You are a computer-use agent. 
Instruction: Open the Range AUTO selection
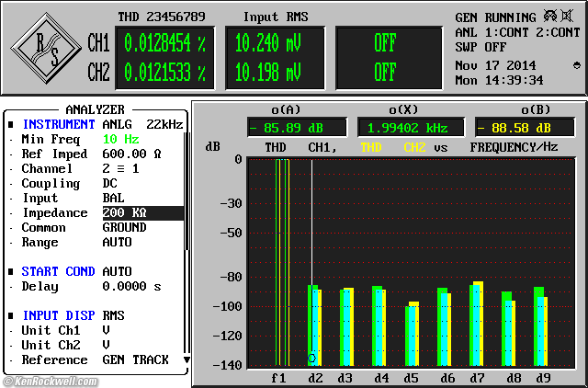tap(117, 242)
